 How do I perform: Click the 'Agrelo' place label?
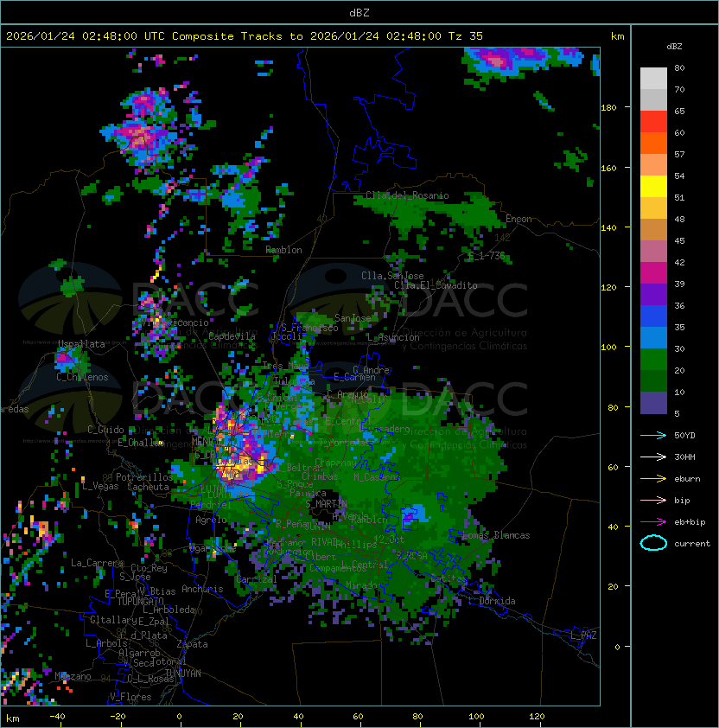coord(211,520)
